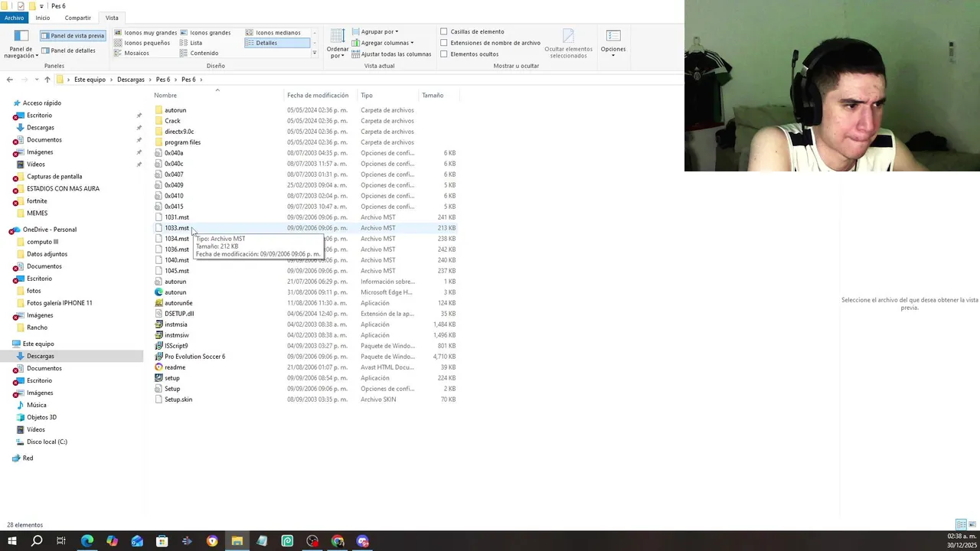Switch layout to Contenido
The height and width of the screenshot is (551, 980).
[x=199, y=53]
